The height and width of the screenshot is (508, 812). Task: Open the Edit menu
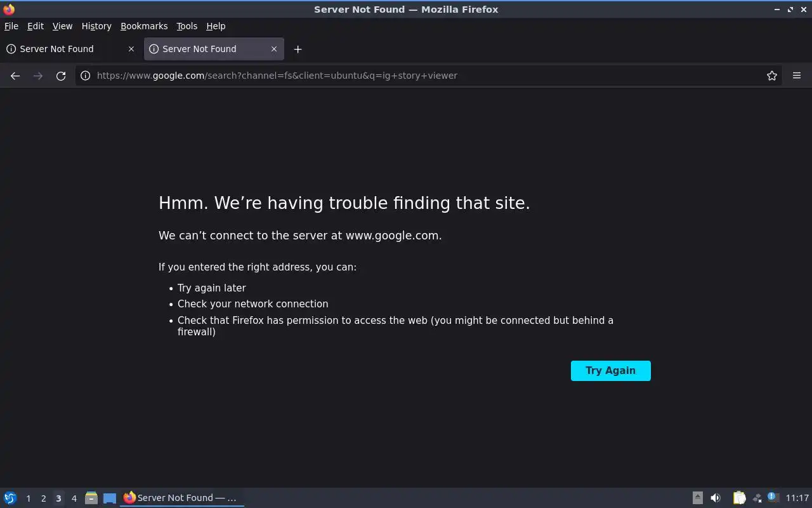click(36, 26)
